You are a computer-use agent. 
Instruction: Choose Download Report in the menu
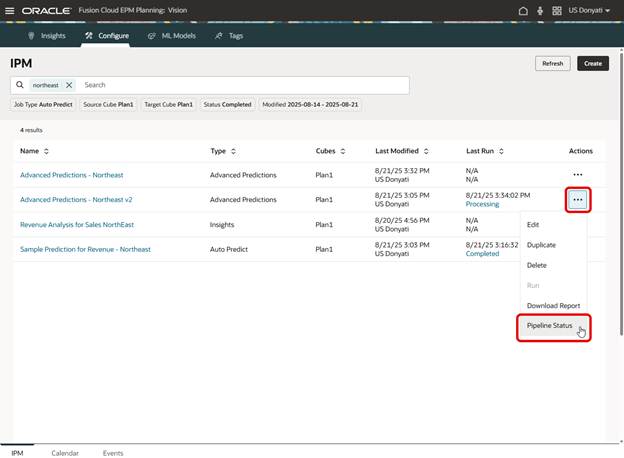pyautogui.click(x=553, y=305)
